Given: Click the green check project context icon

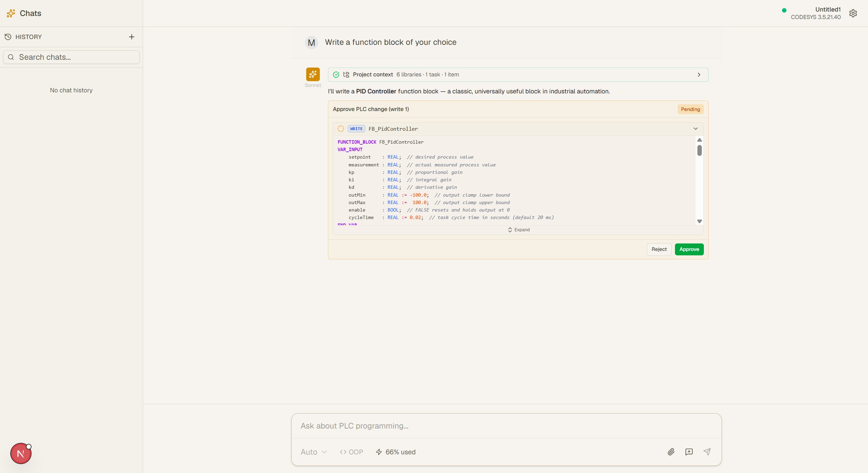Looking at the screenshot, I should [336, 75].
